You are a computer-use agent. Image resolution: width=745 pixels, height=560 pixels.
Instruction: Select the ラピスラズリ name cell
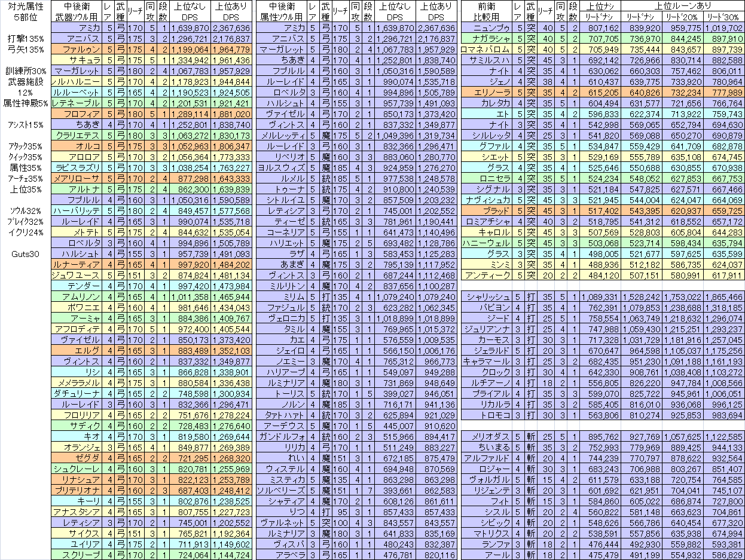point(77,168)
